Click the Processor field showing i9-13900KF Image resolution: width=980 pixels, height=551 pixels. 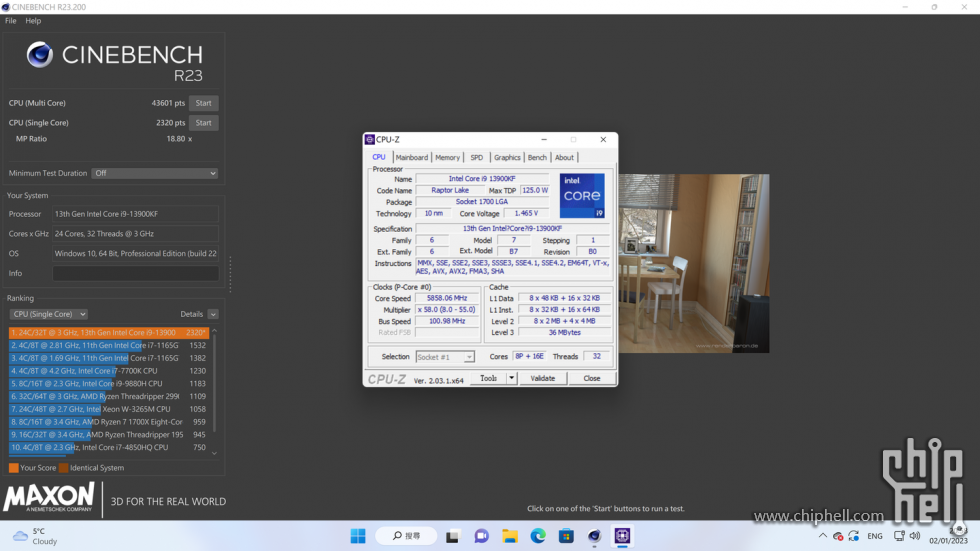[136, 214]
